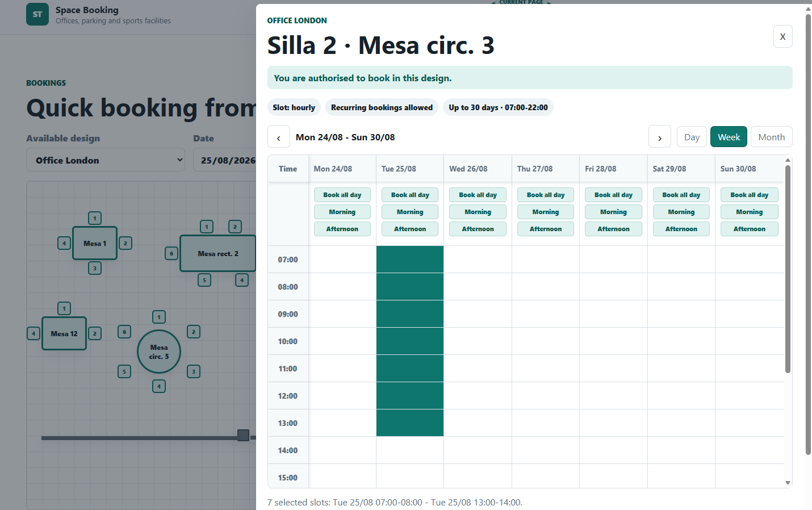Deselect the Tue 25/08 13:00 slot
This screenshot has width=812, height=510.
click(x=410, y=423)
